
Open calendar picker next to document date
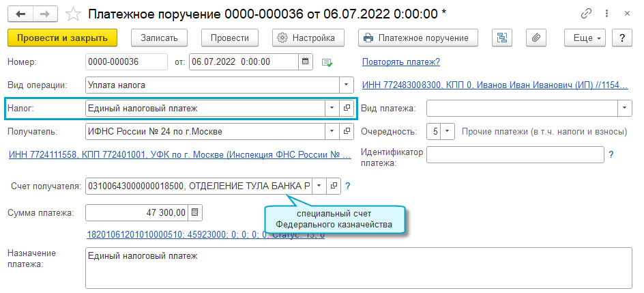pos(305,62)
